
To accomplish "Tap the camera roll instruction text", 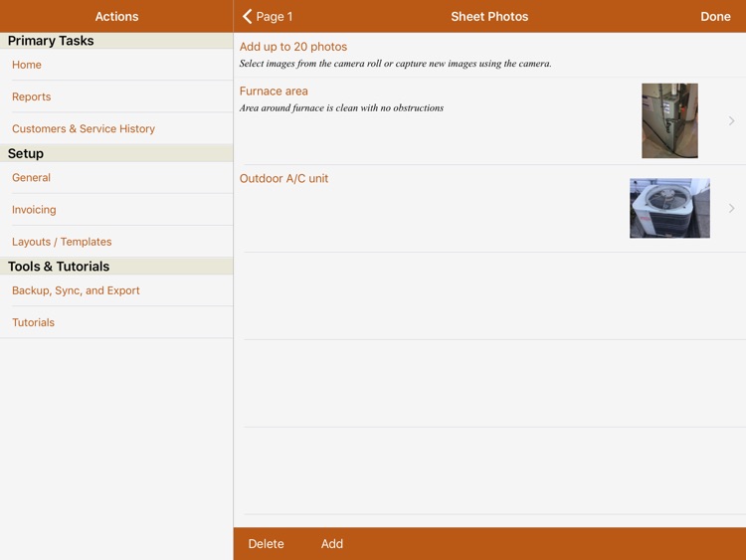I will (395, 64).
